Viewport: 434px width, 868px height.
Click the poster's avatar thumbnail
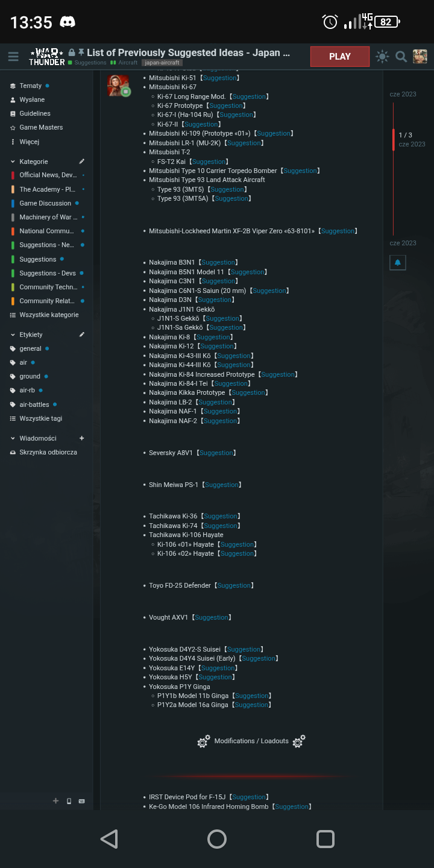pyautogui.click(x=118, y=85)
